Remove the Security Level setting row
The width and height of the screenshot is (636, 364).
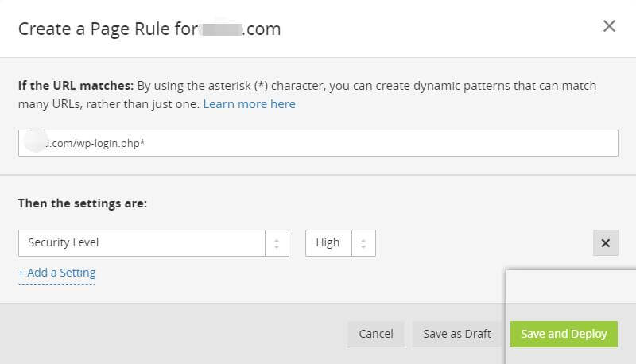coord(605,243)
